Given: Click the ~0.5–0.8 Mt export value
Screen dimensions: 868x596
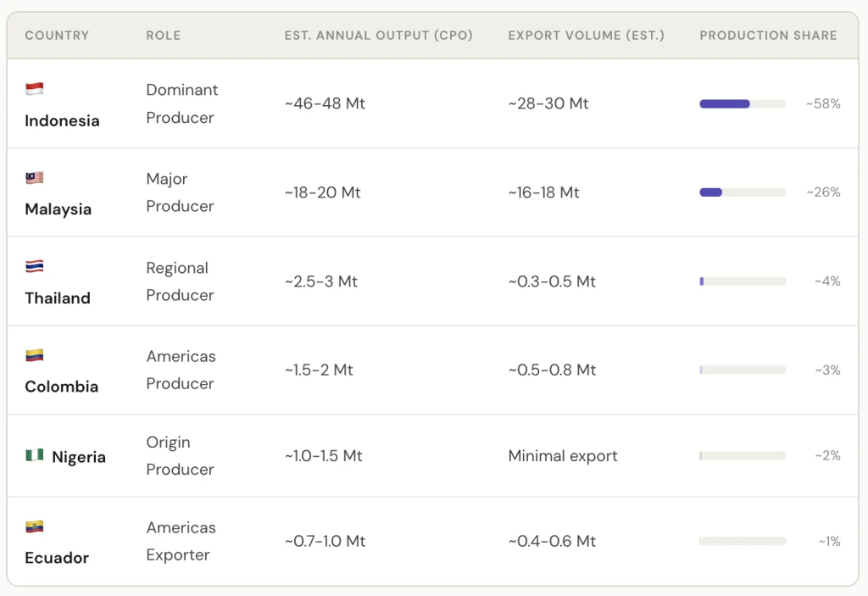Looking at the screenshot, I should pos(552,370).
